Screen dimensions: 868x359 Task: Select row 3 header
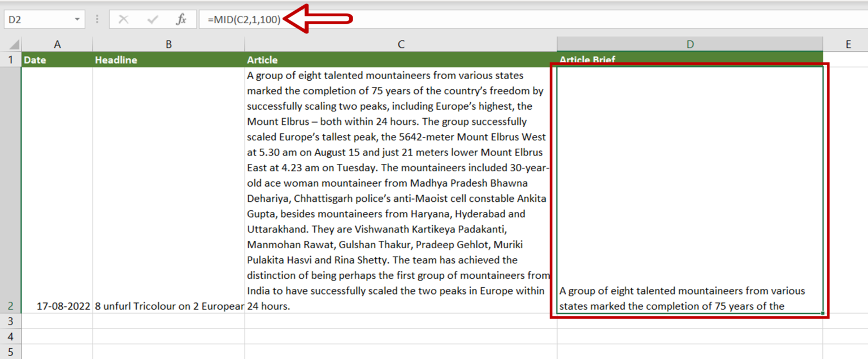point(10,321)
